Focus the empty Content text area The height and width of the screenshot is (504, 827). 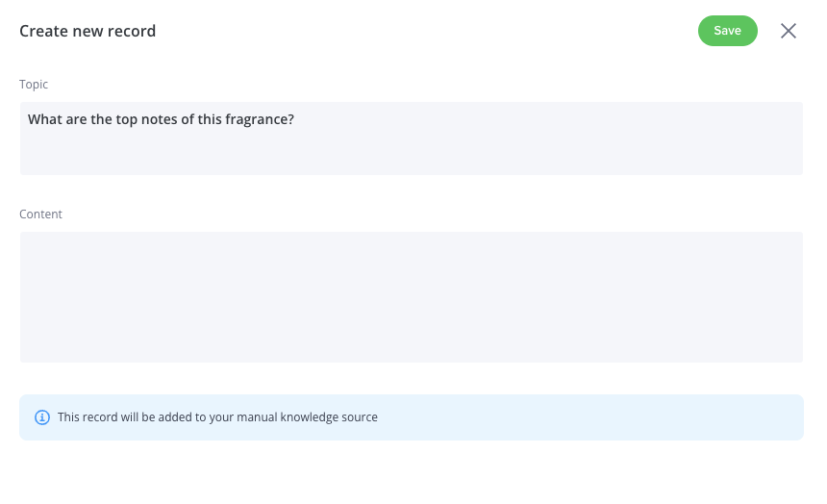pyautogui.click(x=412, y=297)
